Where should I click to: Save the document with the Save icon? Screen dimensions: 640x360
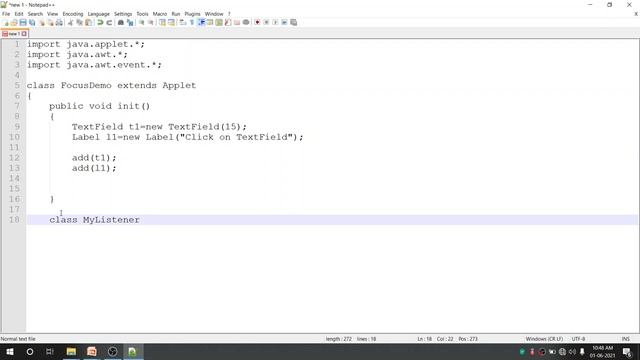tap(23, 22)
